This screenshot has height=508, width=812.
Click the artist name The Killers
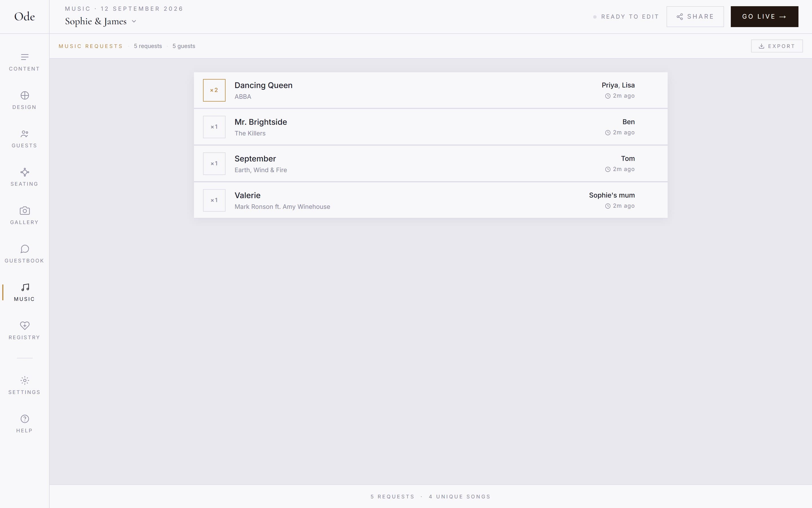(x=250, y=133)
